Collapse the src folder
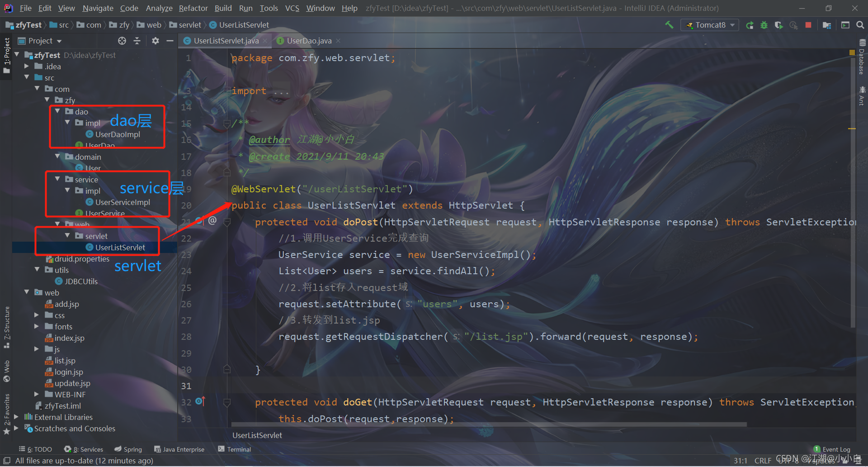 tap(27, 77)
